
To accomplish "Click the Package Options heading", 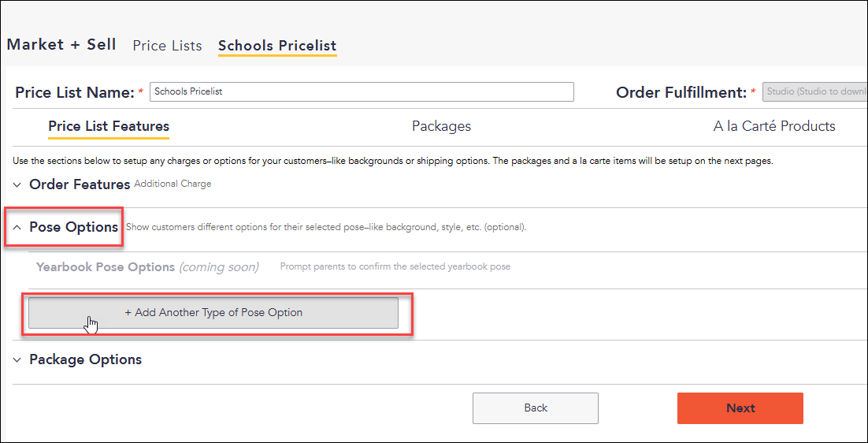I will (x=85, y=360).
